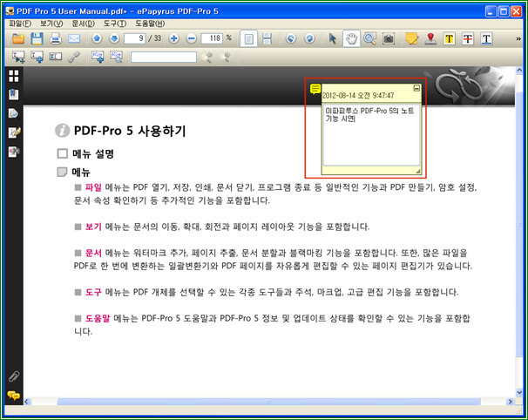Click the 메뉴 설명 heading text

coord(93,154)
